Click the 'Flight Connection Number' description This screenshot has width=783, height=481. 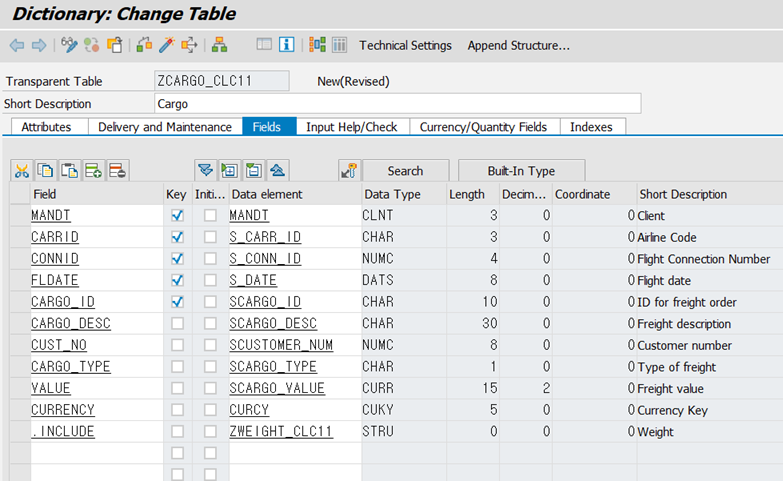tap(704, 259)
